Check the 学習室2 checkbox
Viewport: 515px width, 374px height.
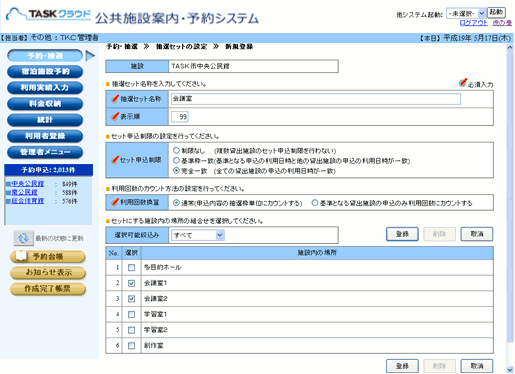[132, 330]
